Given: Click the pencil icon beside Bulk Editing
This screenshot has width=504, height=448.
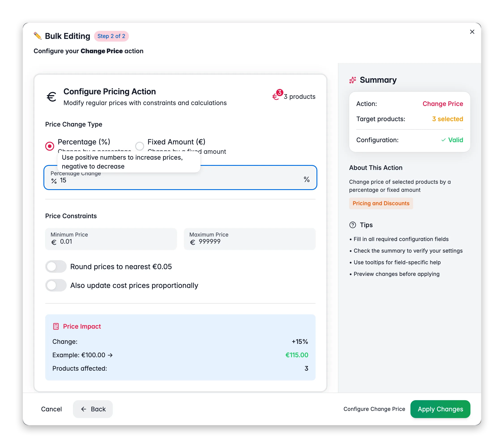Looking at the screenshot, I should click(37, 36).
